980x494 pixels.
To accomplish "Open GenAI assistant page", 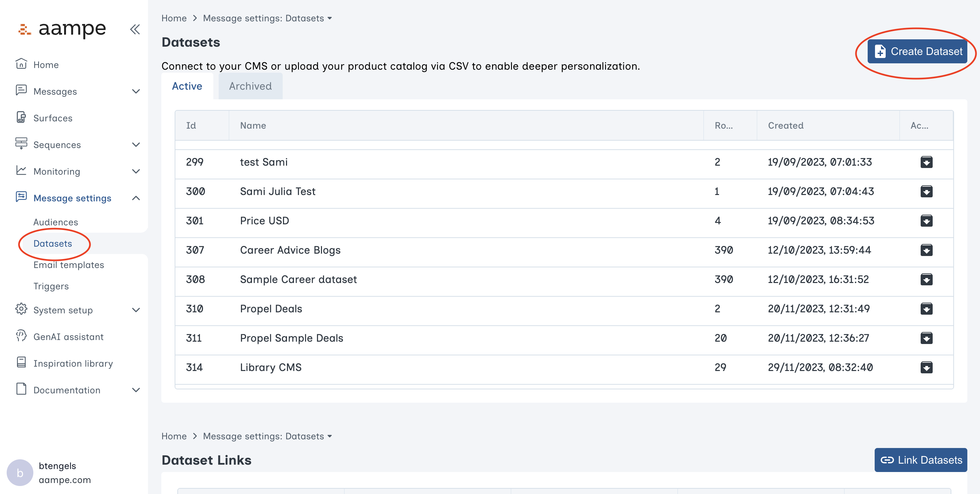I will (68, 337).
